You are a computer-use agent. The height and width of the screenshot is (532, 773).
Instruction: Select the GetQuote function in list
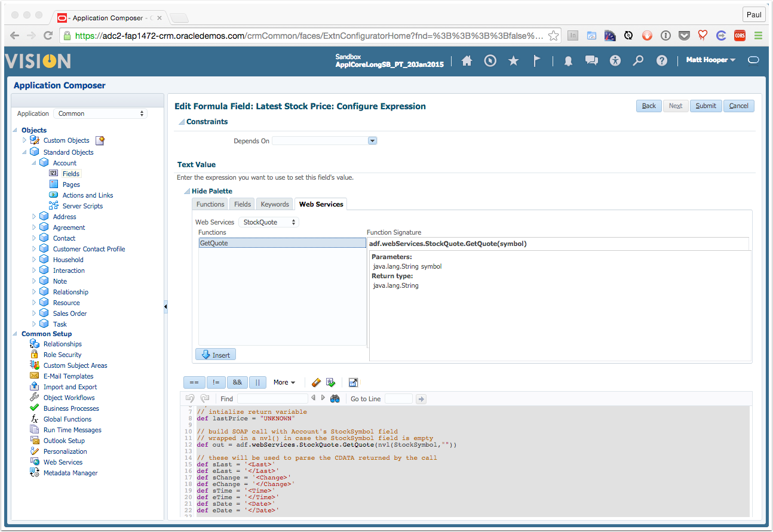pos(282,243)
